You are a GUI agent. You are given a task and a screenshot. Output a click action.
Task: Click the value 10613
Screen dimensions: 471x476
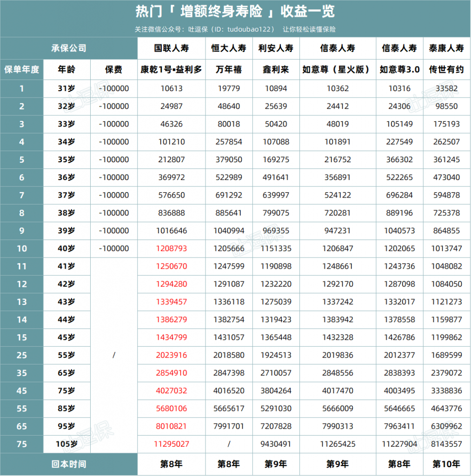point(171,88)
